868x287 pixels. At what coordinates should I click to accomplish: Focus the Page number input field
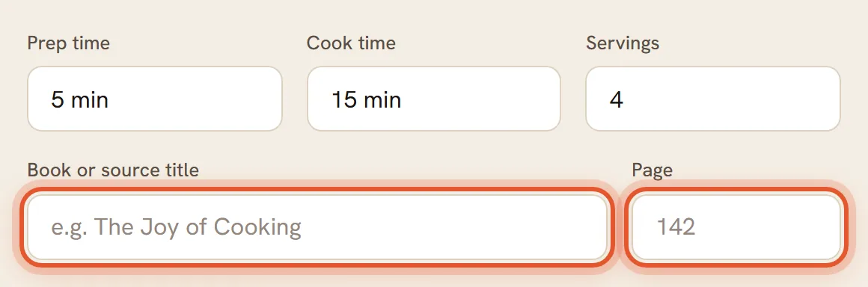tap(736, 227)
